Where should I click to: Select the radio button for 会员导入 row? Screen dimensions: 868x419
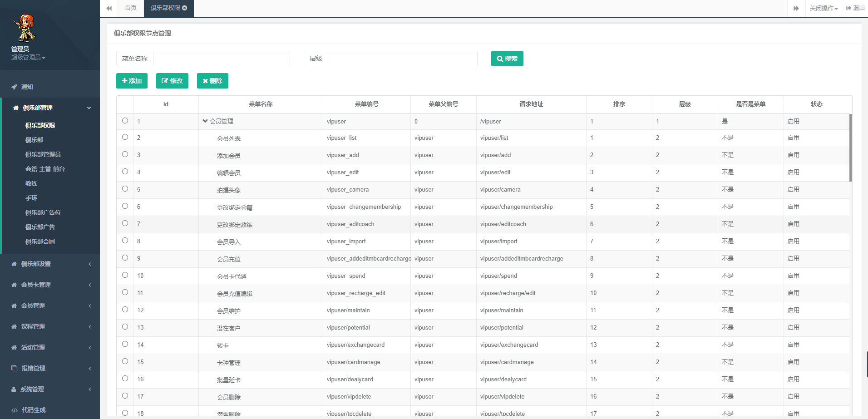coord(125,241)
